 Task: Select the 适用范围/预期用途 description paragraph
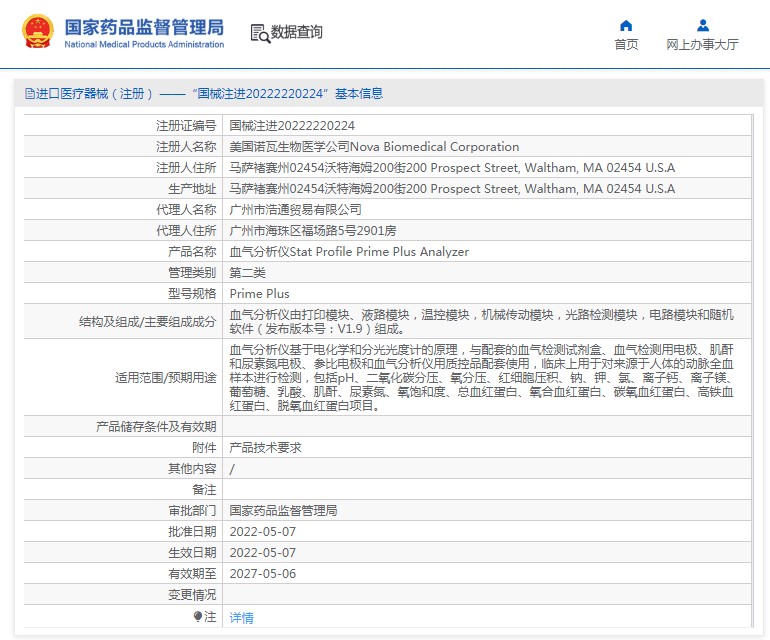[x=481, y=378]
